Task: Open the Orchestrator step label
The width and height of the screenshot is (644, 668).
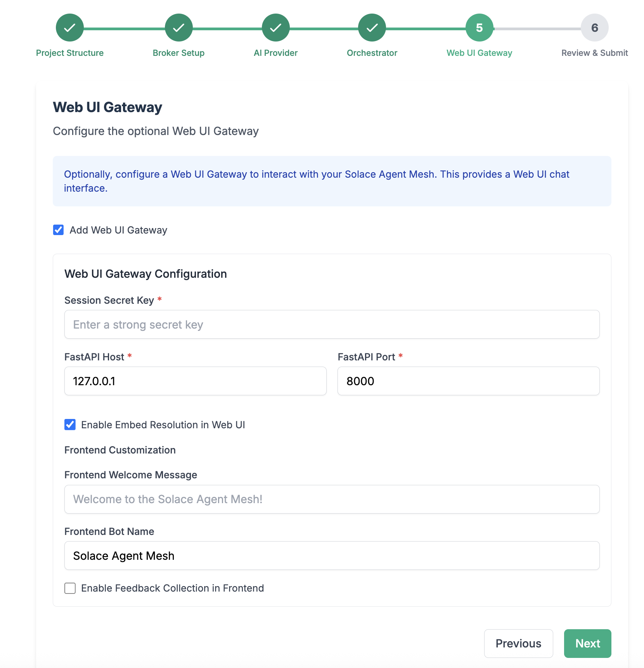Action: pyautogui.click(x=372, y=53)
